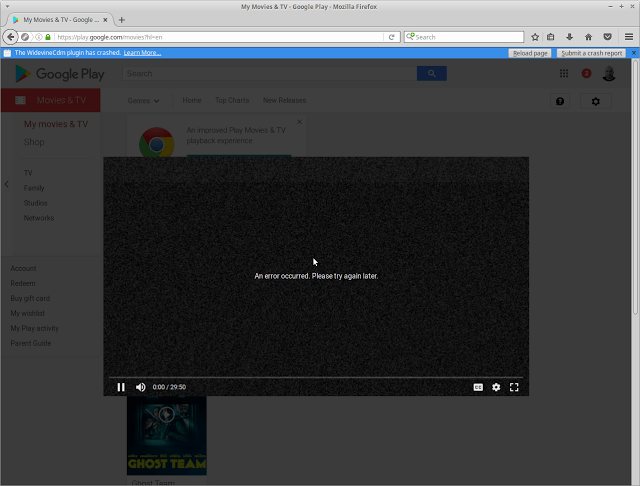Open the Firefox downloads panel
Viewport: 640px width, 486px height.
coord(569,37)
